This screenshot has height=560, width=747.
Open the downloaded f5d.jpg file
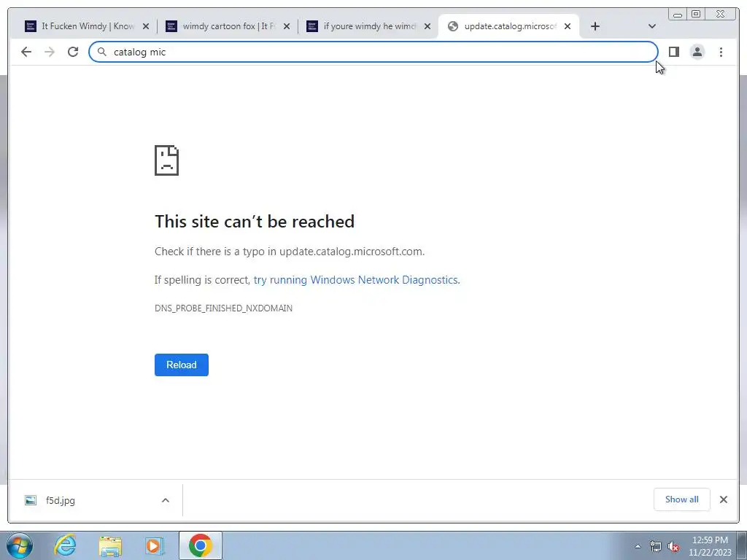pos(61,500)
